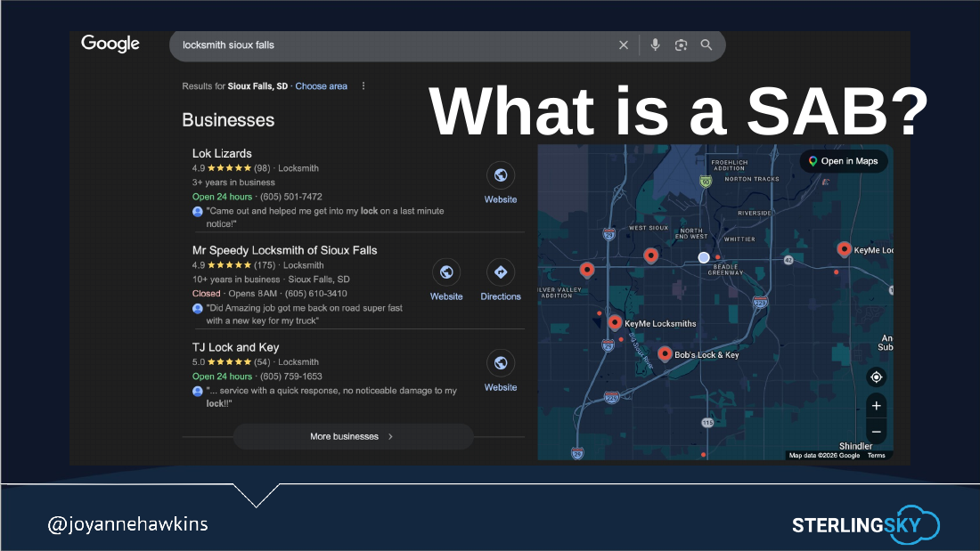Select the KeyMe Loc pin at map's east edge
This screenshot has width=980, height=551.
pos(844,248)
